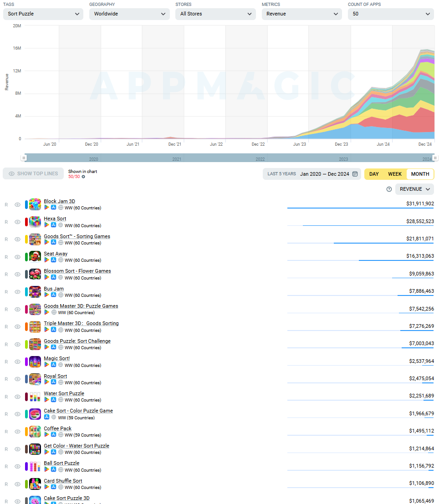Open the REVENUE sort dropdown above list

(414, 189)
